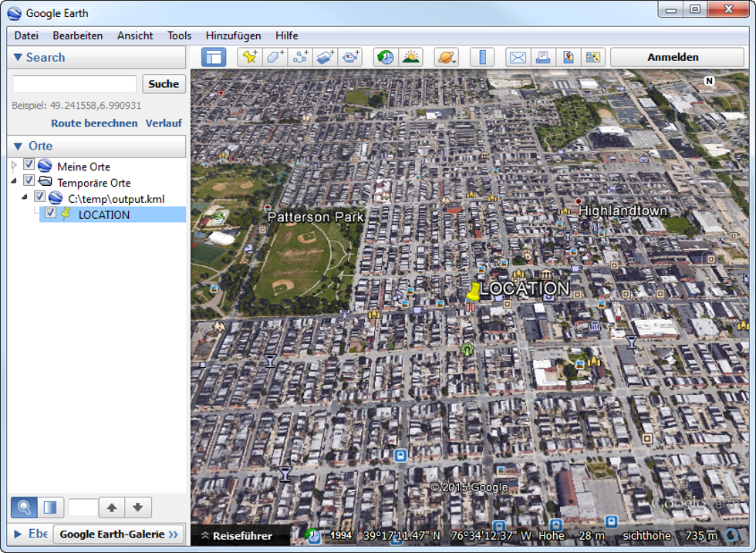This screenshot has height=553, width=756.
Task: Open the Add Path tool
Action: 301,56
